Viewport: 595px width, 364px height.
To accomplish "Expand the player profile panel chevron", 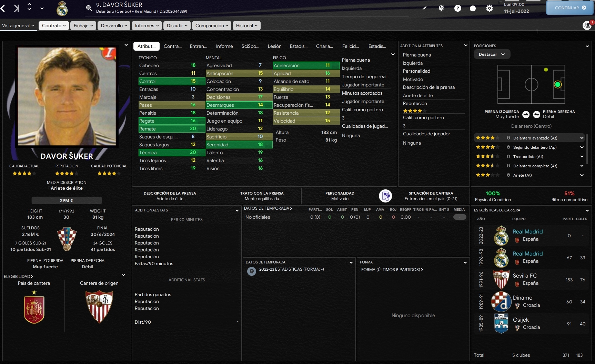I will point(126,45).
